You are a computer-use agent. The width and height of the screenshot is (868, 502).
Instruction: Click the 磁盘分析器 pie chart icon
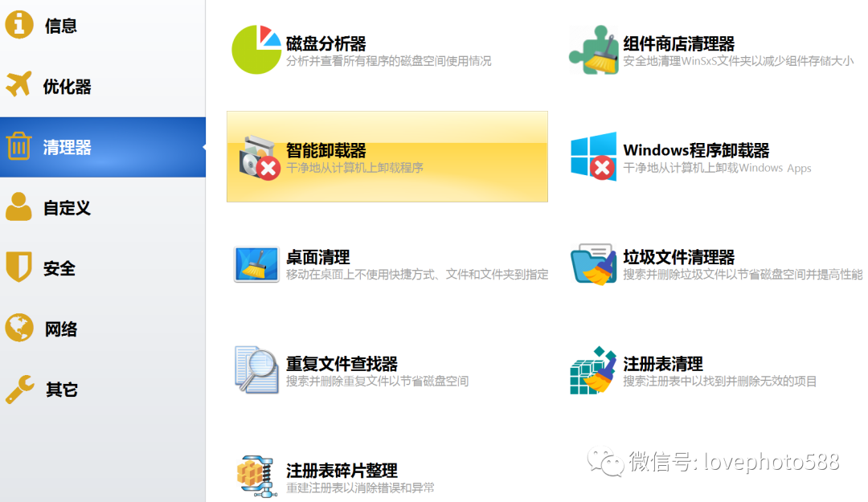(256, 50)
